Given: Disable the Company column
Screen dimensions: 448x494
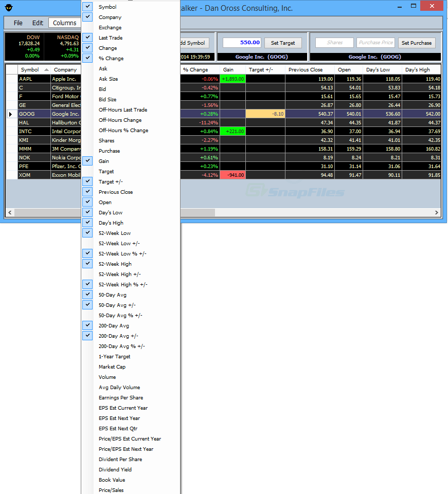Looking at the screenshot, I should pyautogui.click(x=87, y=16).
